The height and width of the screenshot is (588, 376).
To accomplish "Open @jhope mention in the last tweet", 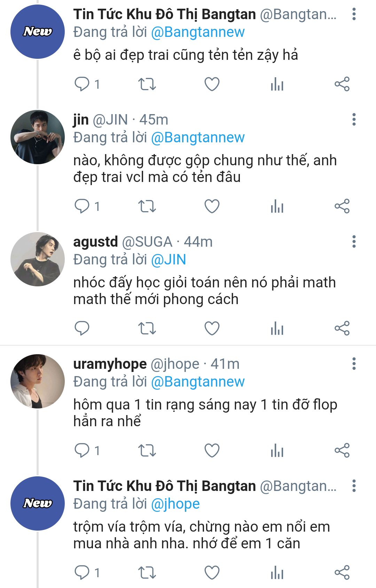I will [x=175, y=504].
